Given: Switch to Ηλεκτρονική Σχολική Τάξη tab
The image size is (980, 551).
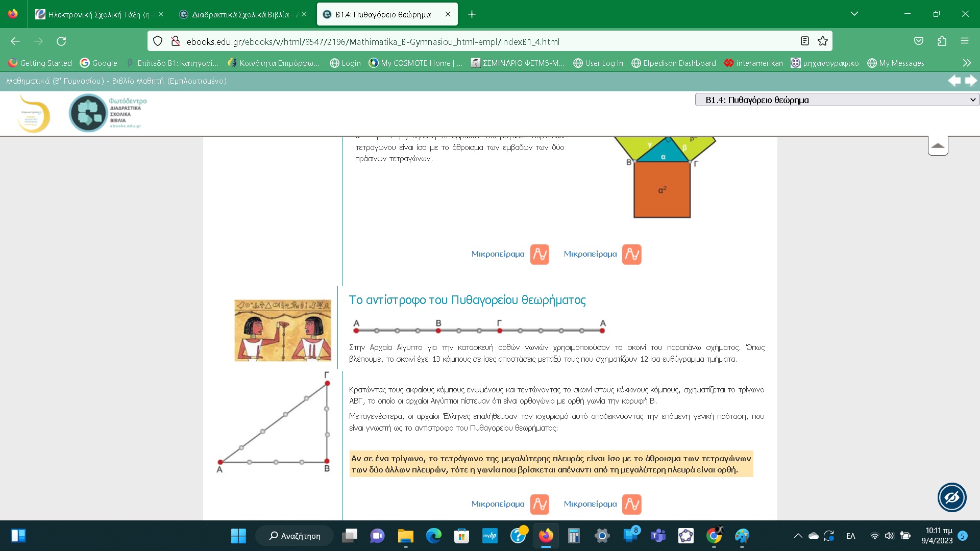Looking at the screenshot, I should pyautogui.click(x=96, y=14).
